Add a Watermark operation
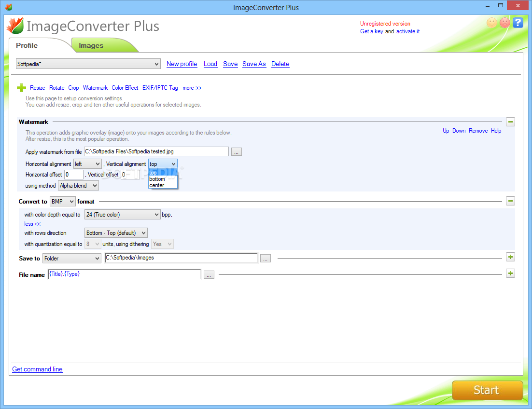The width and height of the screenshot is (532, 409). (95, 88)
